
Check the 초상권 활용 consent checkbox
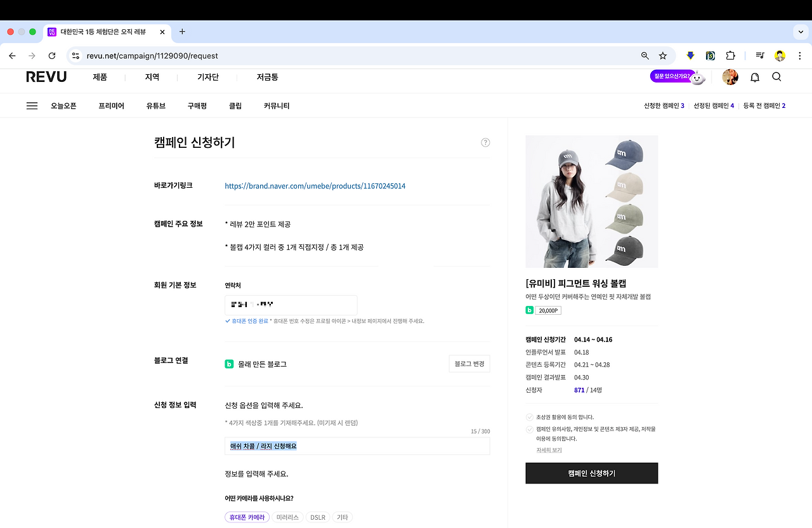pyautogui.click(x=528, y=417)
